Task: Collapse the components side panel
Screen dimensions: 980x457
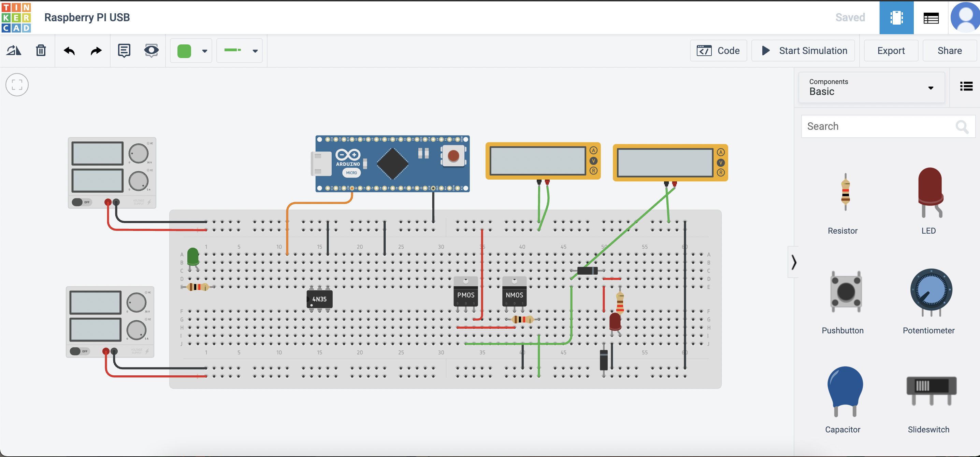Action: pyautogui.click(x=793, y=262)
